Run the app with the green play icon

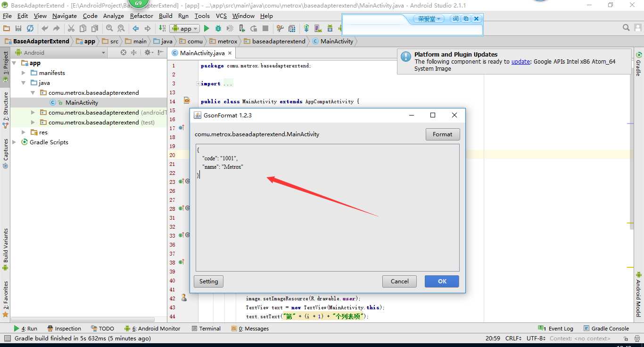(206, 28)
